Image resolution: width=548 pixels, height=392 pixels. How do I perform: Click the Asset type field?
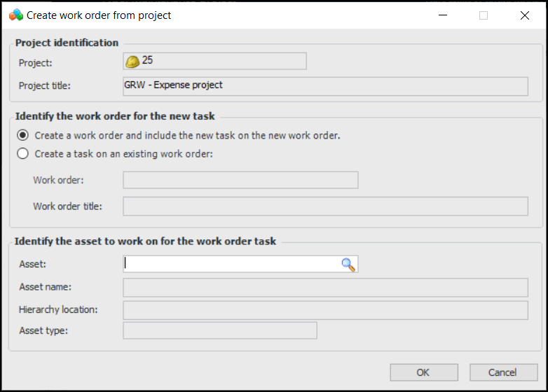pyautogui.click(x=220, y=331)
